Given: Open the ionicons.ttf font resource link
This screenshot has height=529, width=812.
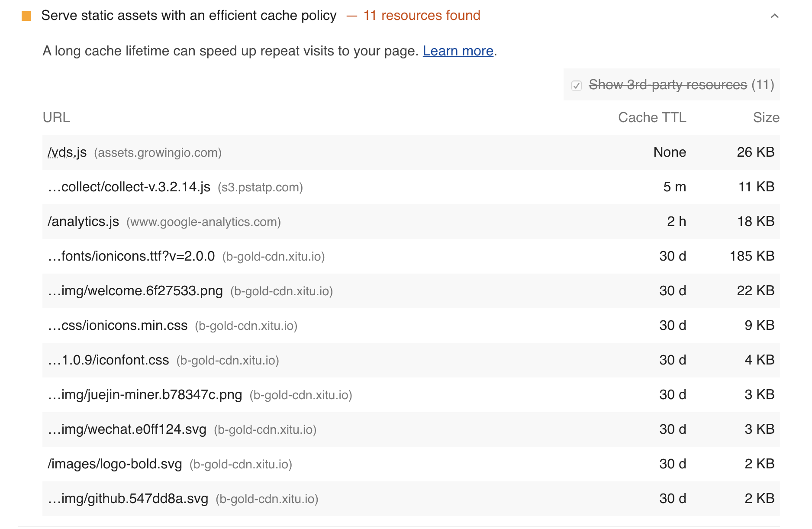Looking at the screenshot, I should (x=131, y=256).
